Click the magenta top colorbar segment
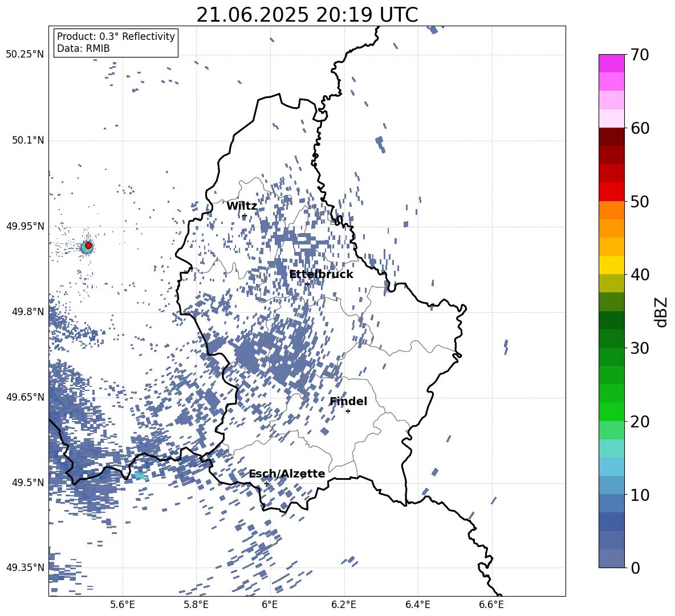Screen dimensions: 675x616 point(611,63)
